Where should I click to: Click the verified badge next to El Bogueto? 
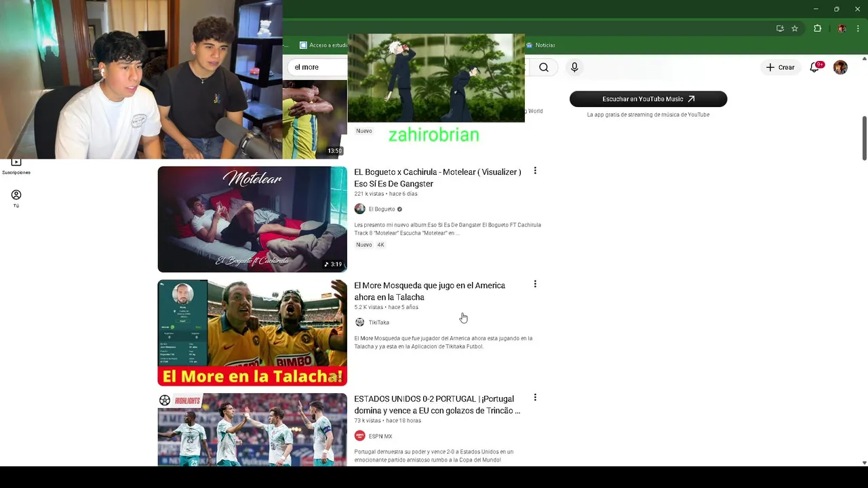[x=399, y=209]
